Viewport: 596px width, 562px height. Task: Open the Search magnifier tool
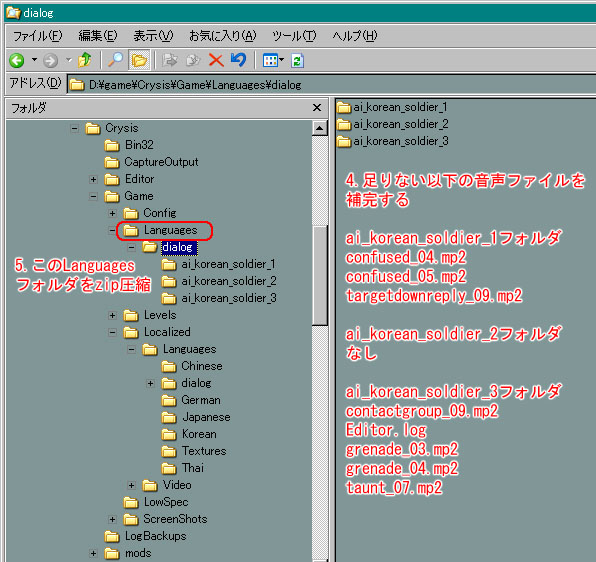coord(116,60)
